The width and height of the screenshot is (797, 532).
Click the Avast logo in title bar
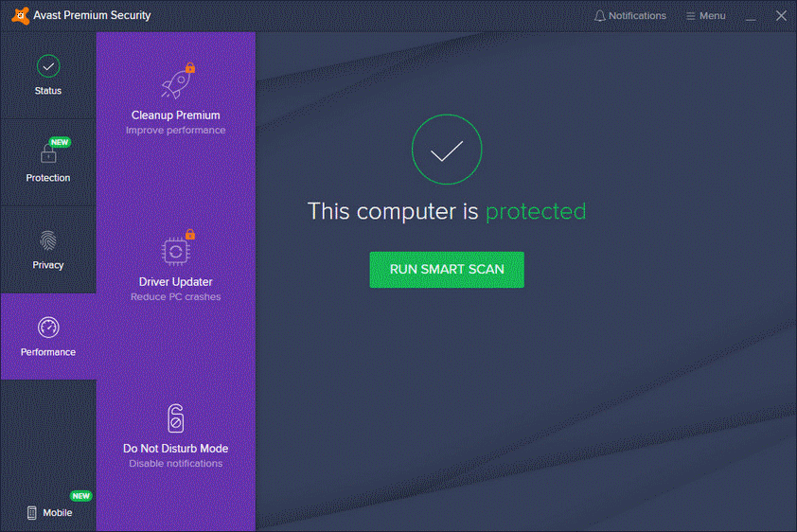(20, 16)
